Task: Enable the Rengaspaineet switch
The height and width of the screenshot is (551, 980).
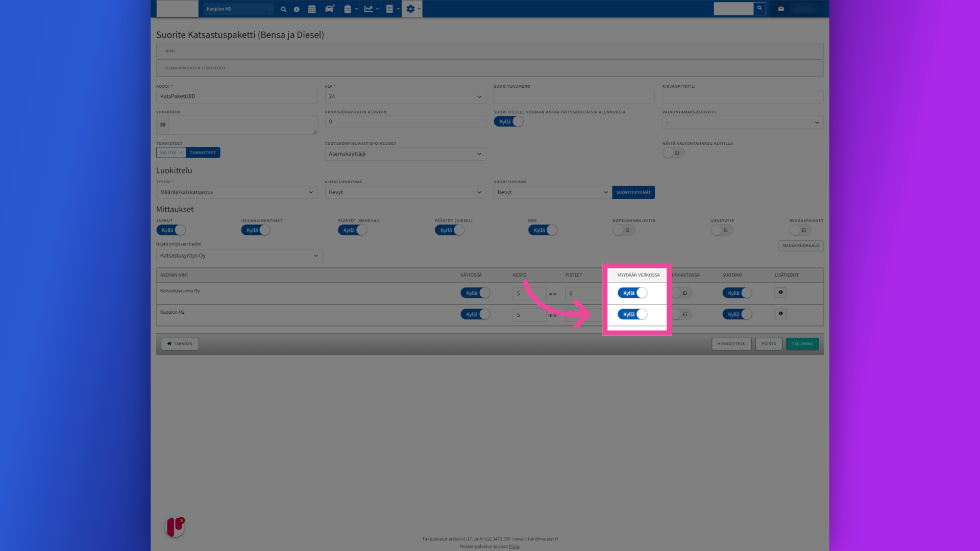Action: point(800,230)
